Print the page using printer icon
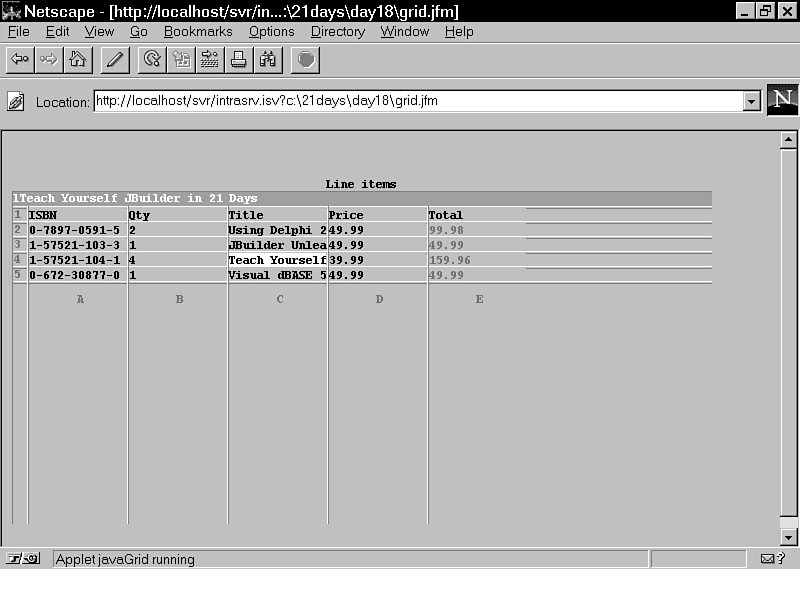The width and height of the screenshot is (800, 600). (239, 60)
